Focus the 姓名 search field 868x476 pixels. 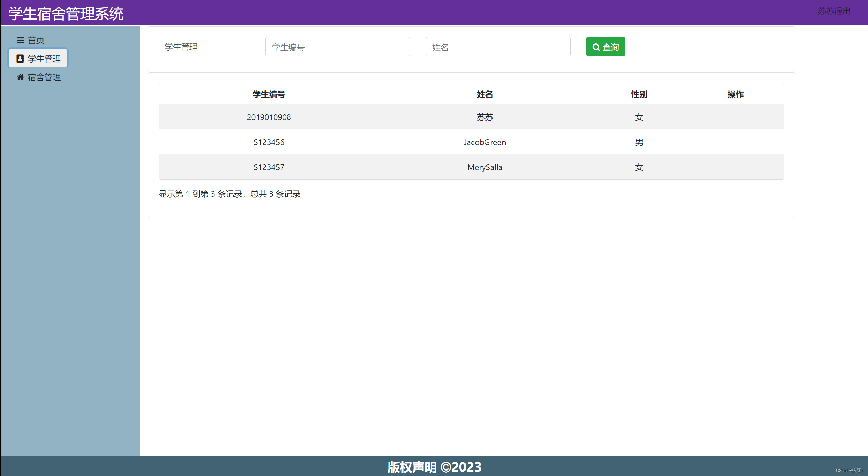(498, 47)
